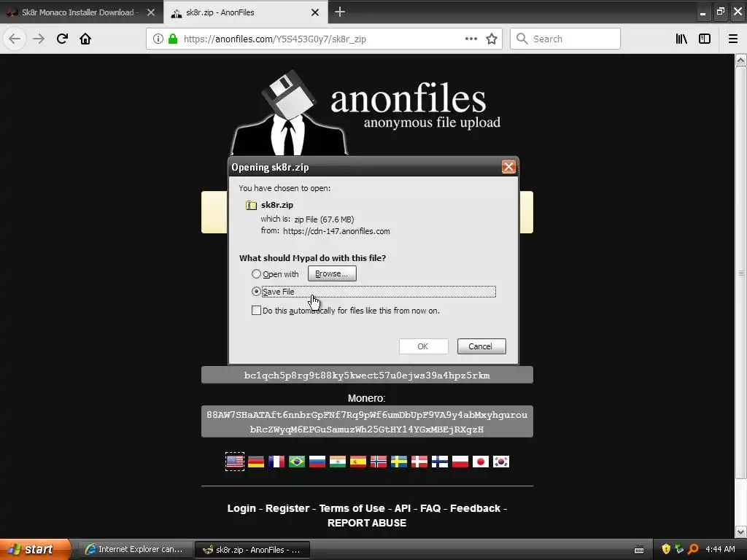747x560 pixels.
Task: Confirm the download with OK
Action: pos(423,346)
